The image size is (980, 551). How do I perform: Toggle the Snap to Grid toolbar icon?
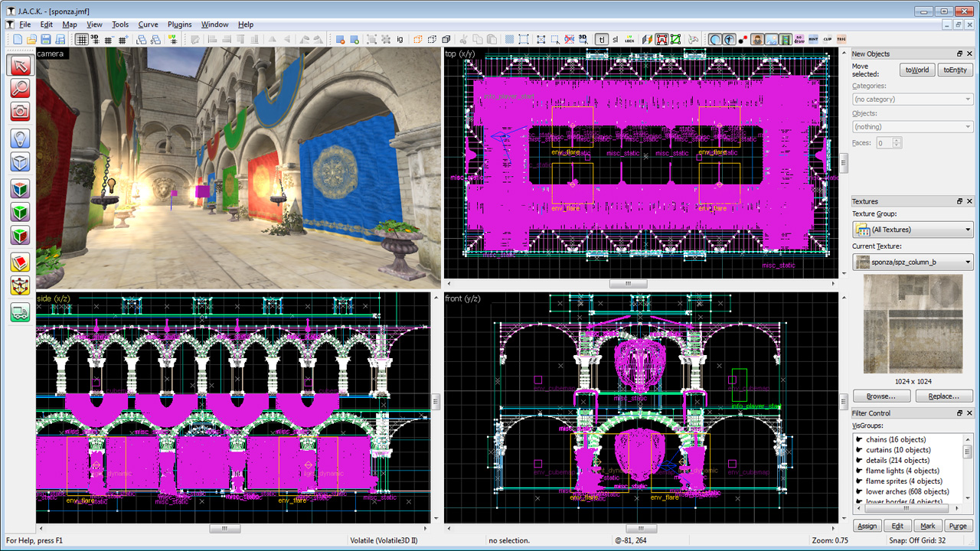pyautogui.click(x=83, y=38)
